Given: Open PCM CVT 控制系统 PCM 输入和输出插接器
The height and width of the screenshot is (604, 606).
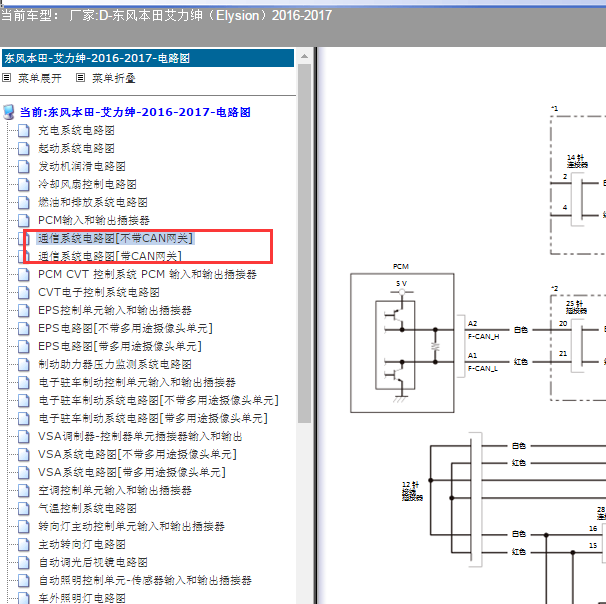Looking at the screenshot, I should pyautogui.click(x=147, y=274).
